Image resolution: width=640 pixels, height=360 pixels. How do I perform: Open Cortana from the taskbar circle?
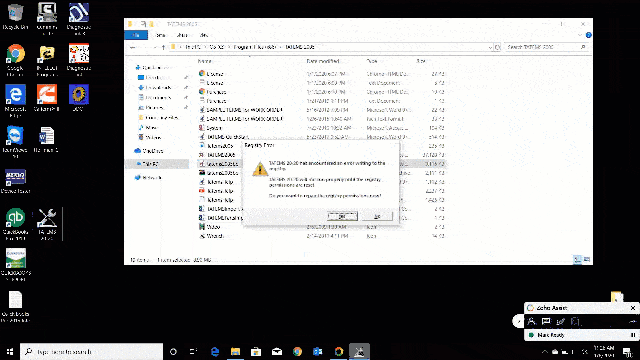tap(173, 351)
